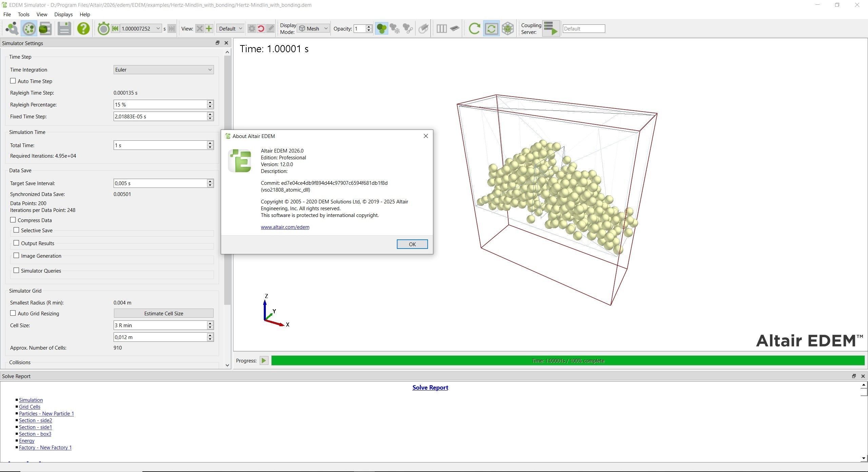The height and width of the screenshot is (472, 868).
Task: Open help via green question mark icon
Action: pos(83,28)
